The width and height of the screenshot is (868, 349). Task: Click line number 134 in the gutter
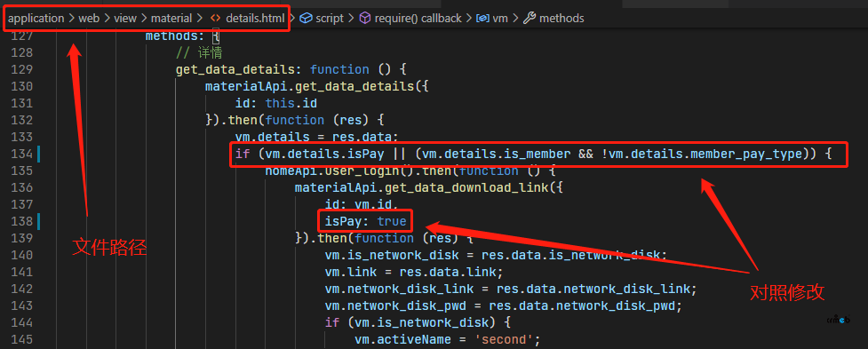[x=21, y=154]
